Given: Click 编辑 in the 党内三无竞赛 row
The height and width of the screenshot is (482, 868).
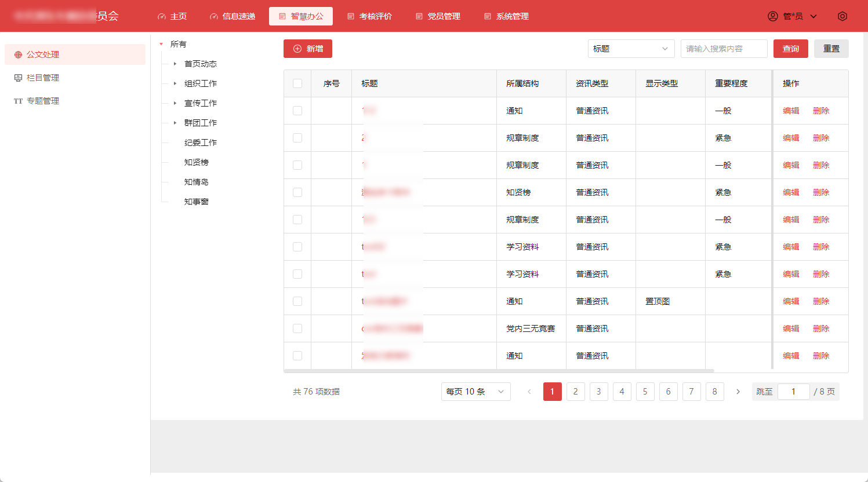Looking at the screenshot, I should click(791, 328).
